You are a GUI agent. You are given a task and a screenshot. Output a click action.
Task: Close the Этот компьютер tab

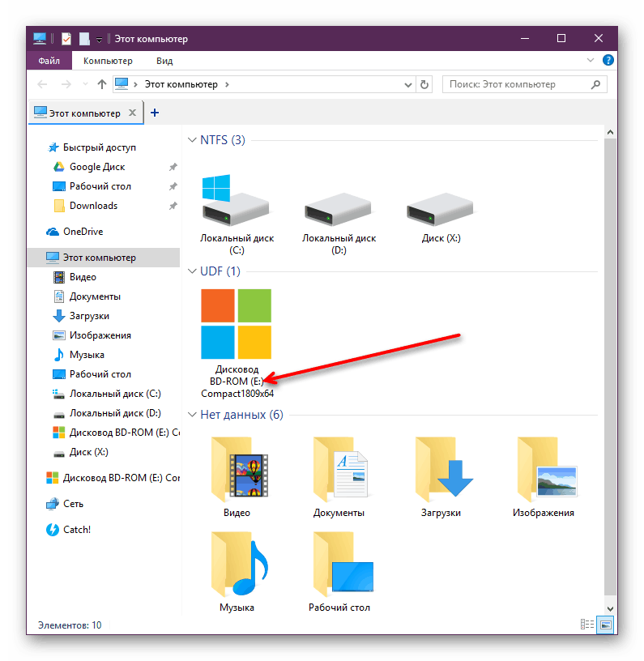pos(132,113)
